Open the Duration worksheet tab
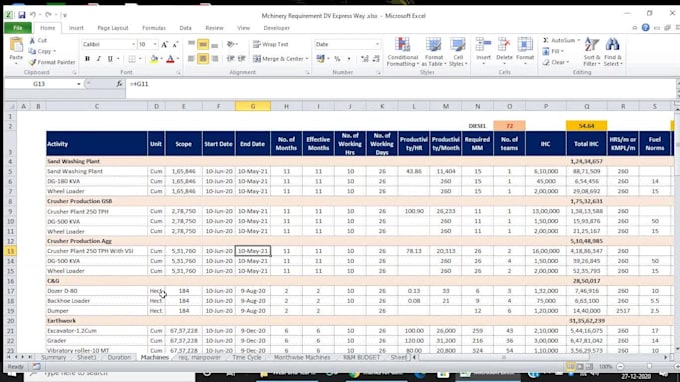Screen dimensions: 680x382 point(119,358)
